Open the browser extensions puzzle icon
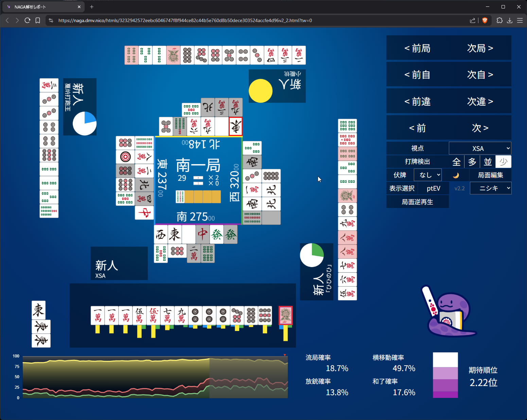 click(499, 20)
